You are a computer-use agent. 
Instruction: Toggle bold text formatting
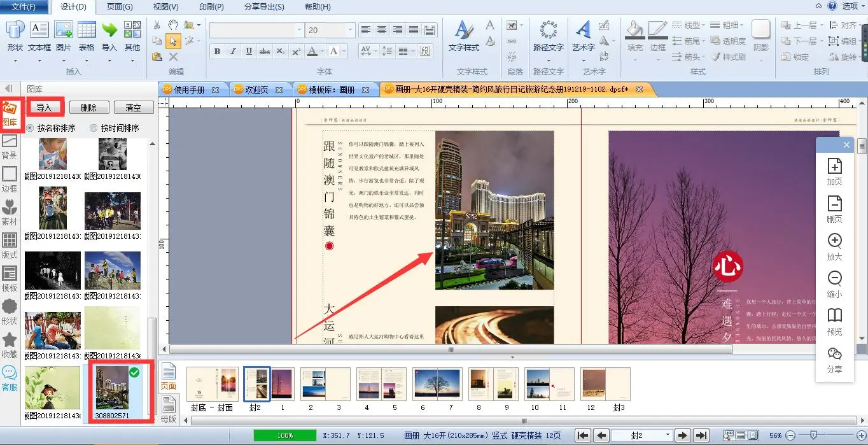coord(217,52)
